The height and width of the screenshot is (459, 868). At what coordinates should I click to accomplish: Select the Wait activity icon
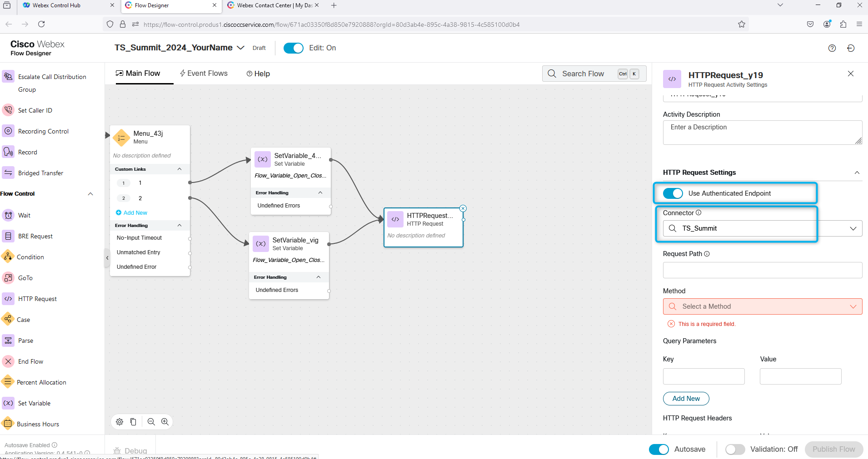pos(8,215)
